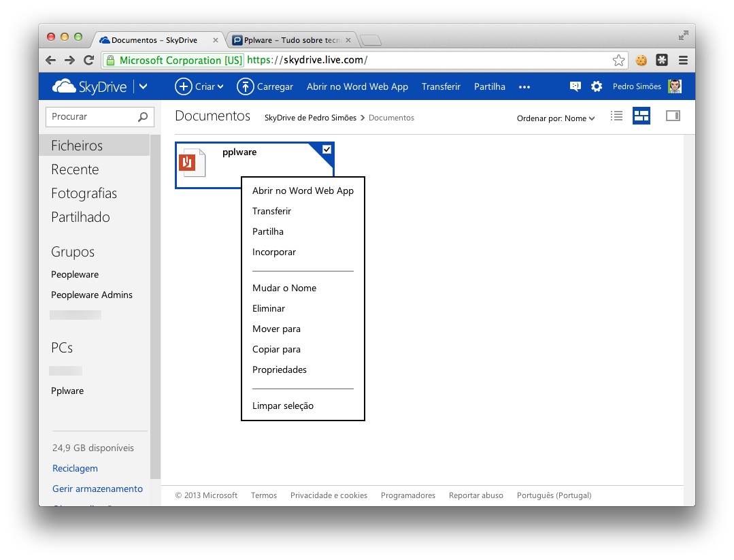Switch to the details list view icon
This screenshot has width=734, height=560.
616,116
